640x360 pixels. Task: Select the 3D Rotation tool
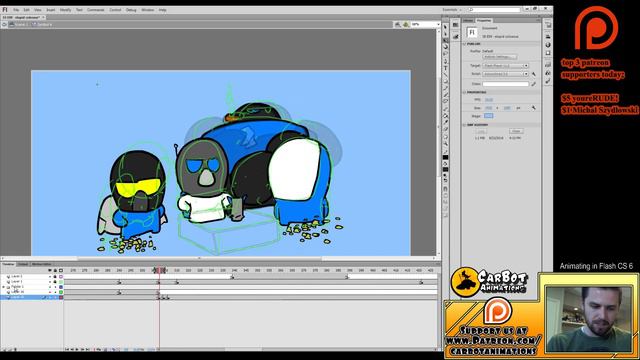[445, 47]
